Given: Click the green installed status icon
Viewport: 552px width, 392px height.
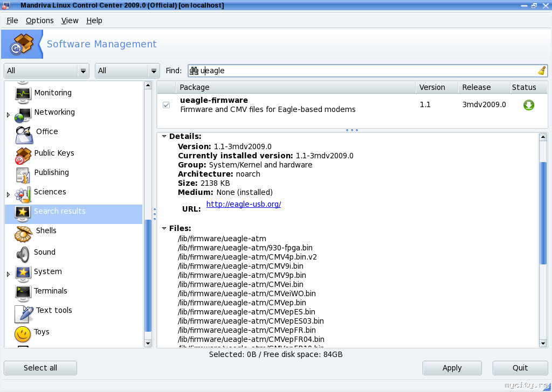Looking at the screenshot, I should click(528, 105).
